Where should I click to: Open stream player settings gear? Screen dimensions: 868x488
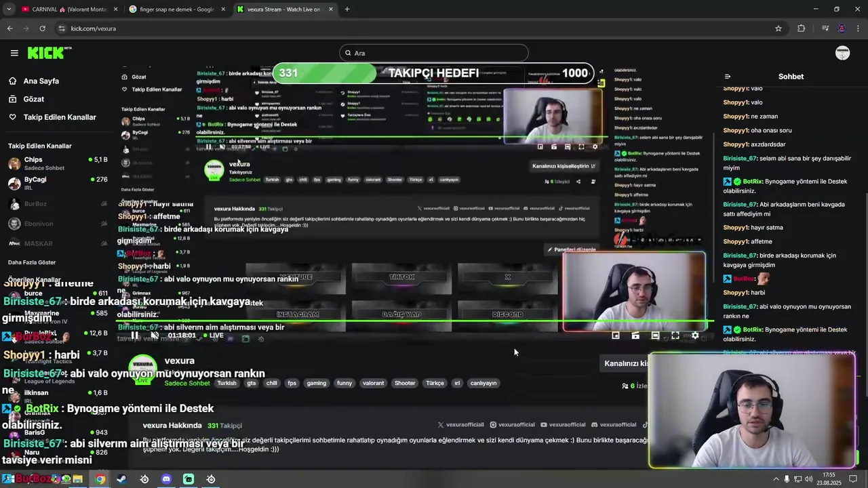click(695, 335)
